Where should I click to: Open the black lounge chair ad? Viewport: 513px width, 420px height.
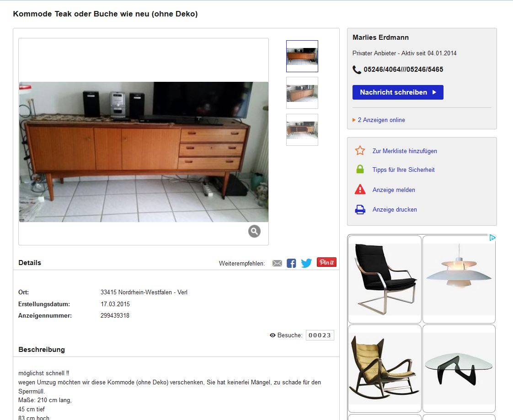click(385, 279)
